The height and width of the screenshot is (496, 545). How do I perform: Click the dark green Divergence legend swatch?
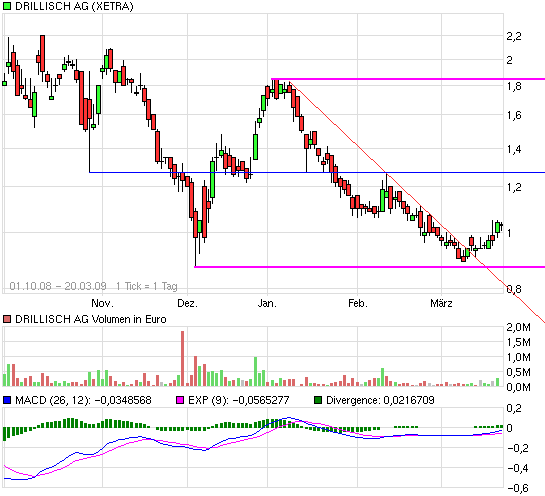(x=318, y=400)
